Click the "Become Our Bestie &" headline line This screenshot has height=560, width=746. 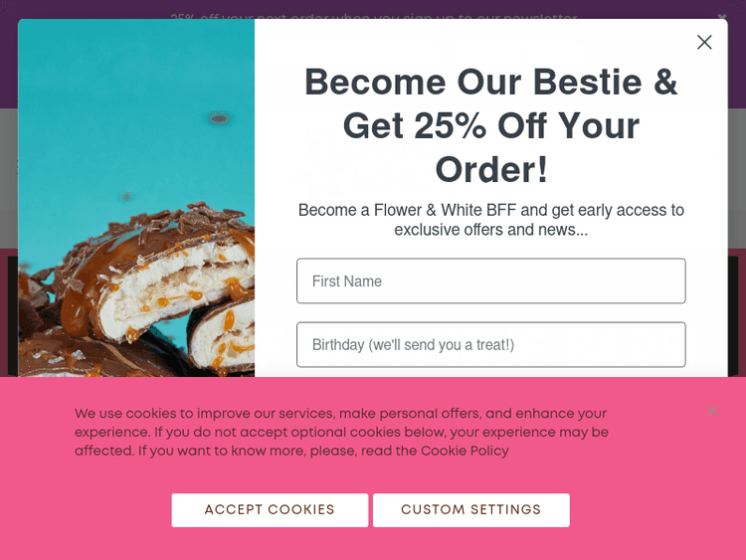click(491, 82)
